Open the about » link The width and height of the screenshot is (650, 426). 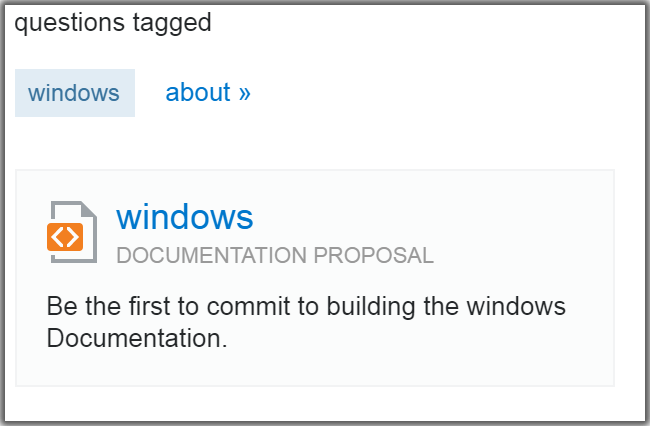pos(208,92)
